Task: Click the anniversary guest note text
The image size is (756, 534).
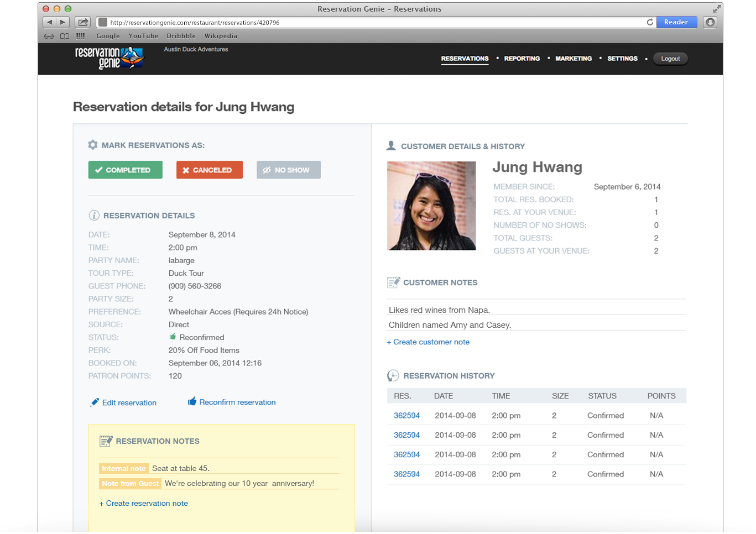Action: click(x=239, y=483)
